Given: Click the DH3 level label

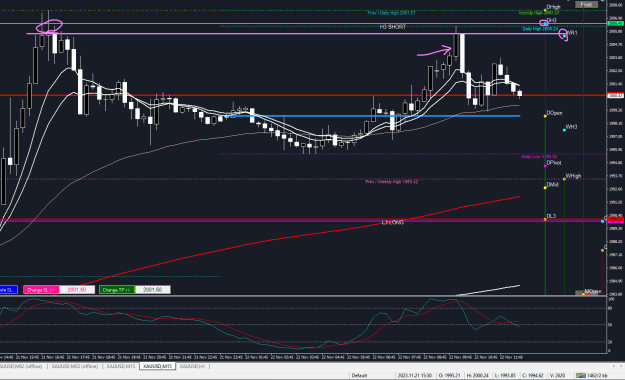Looking at the screenshot, I should [552, 20].
